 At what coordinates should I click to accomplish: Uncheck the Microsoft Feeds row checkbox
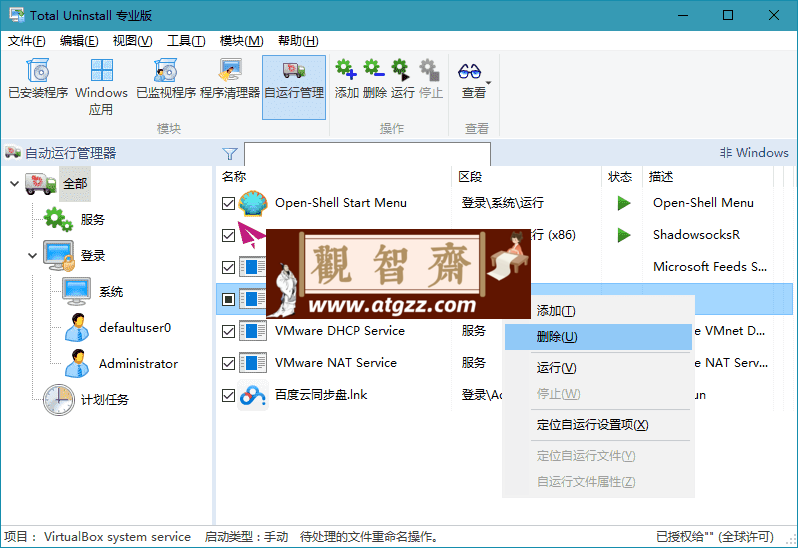pyautogui.click(x=229, y=268)
